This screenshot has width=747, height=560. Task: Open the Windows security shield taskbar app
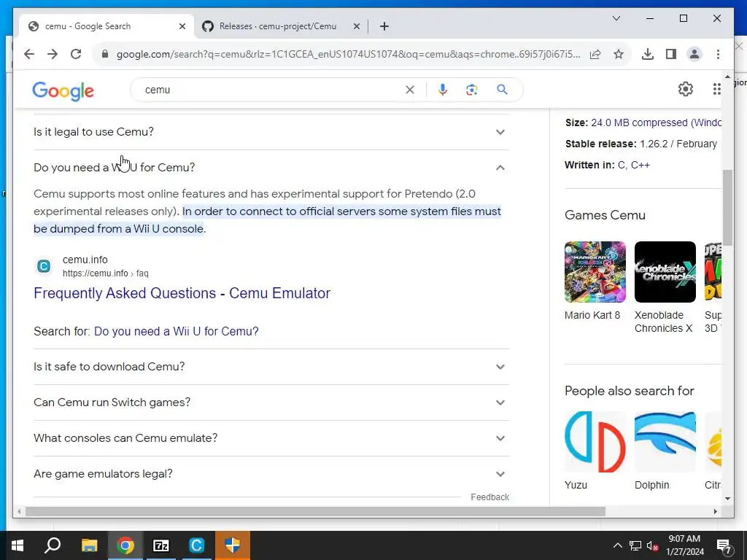tap(233, 545)
